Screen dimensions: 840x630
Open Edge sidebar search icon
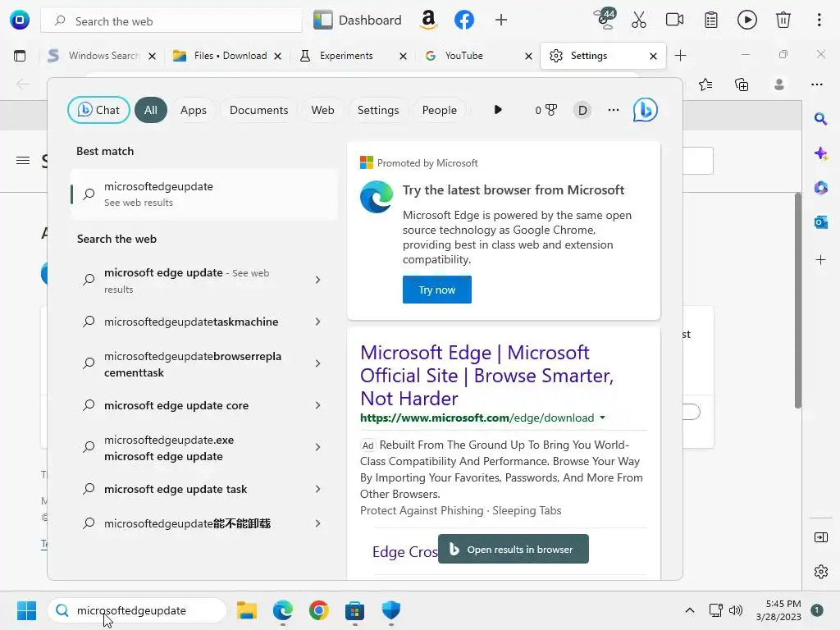820,119
